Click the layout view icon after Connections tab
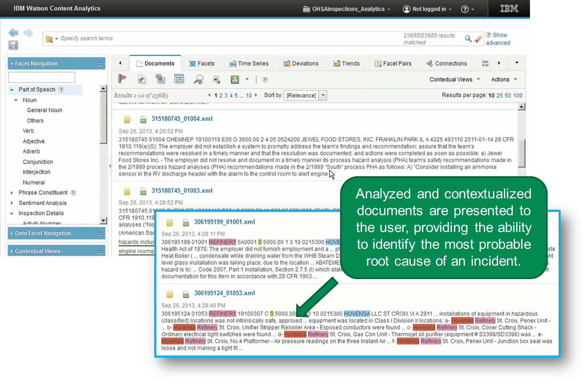This screenshot has width=588, height=385. tap(485, 63)
